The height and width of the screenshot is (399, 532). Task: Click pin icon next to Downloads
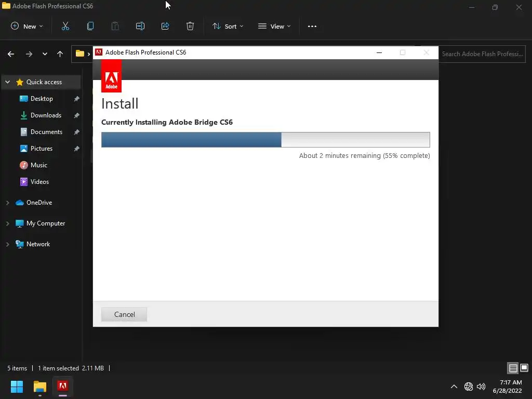pyautogui.click(x=77, y=115)
